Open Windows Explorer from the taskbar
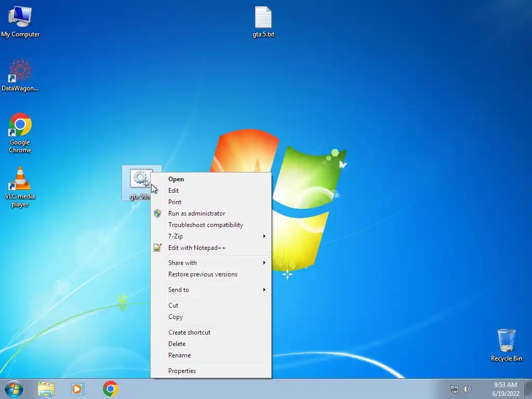Screen dimensions: 532x399 tap(46, 389)
